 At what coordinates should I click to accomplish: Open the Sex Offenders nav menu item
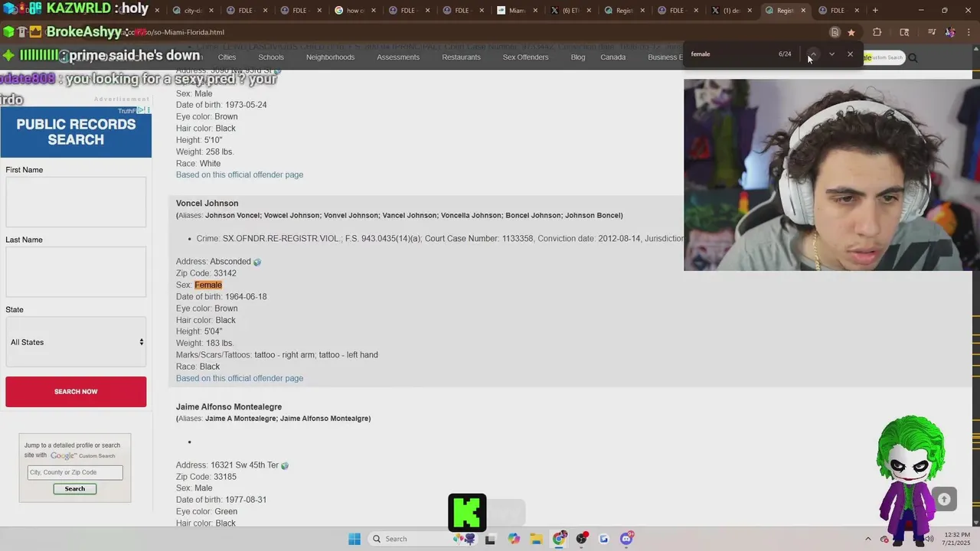[x=525, y=57]
